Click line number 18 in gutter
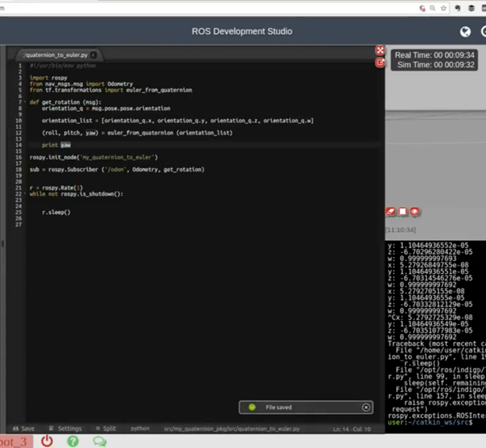This screenshot has height=448, width=486. (19, 169)
